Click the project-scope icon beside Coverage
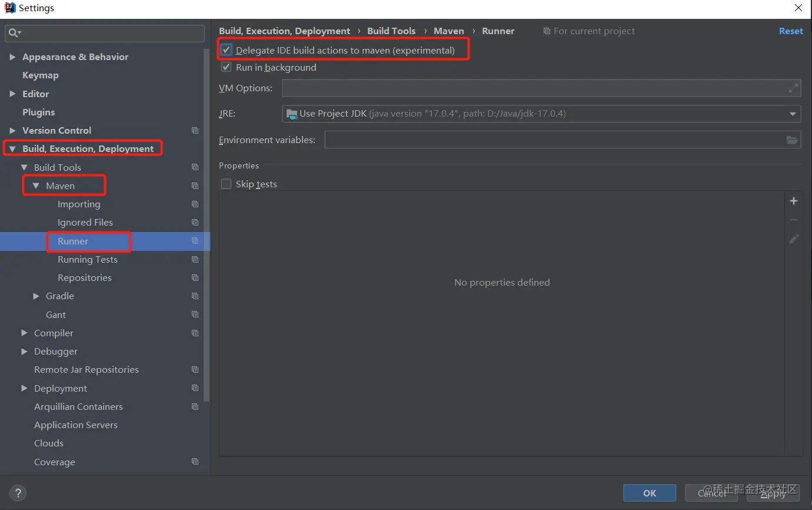The image size is (812, 510). click(195, 462)
